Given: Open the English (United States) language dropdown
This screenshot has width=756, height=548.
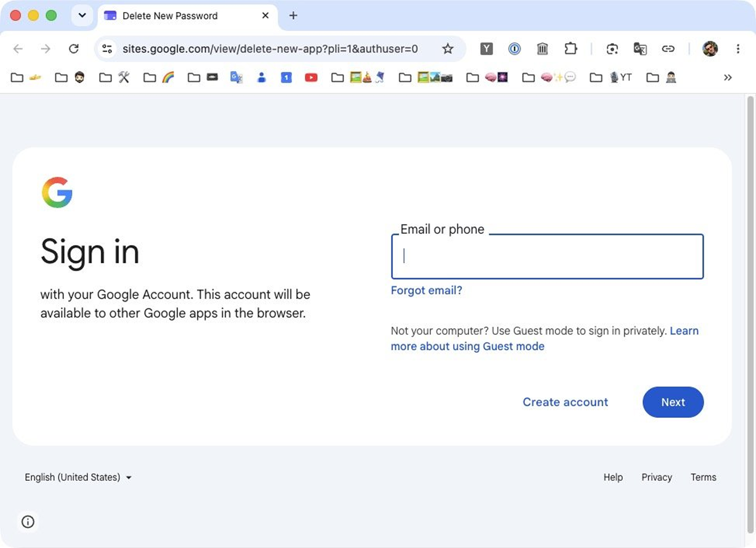Looking at the screenshot, I should pos(78,477).
